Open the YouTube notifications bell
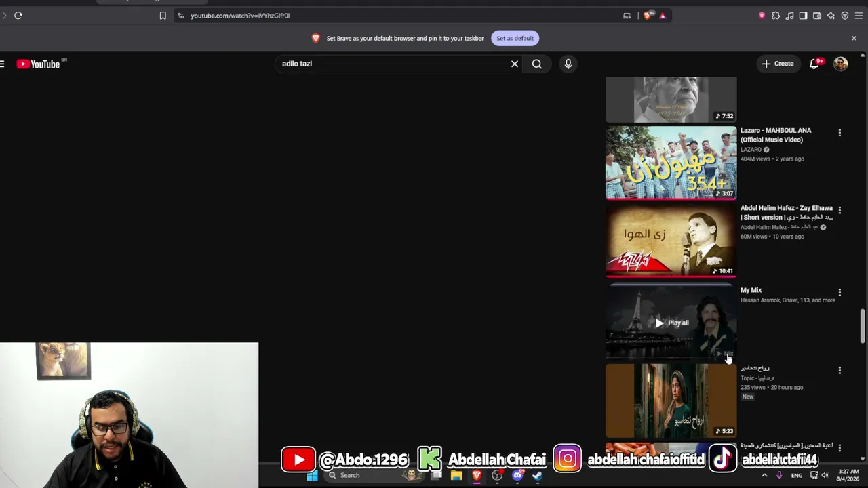The height and width of the screenshot is (488, 868). pyautogui.click(x=814, y=64)
